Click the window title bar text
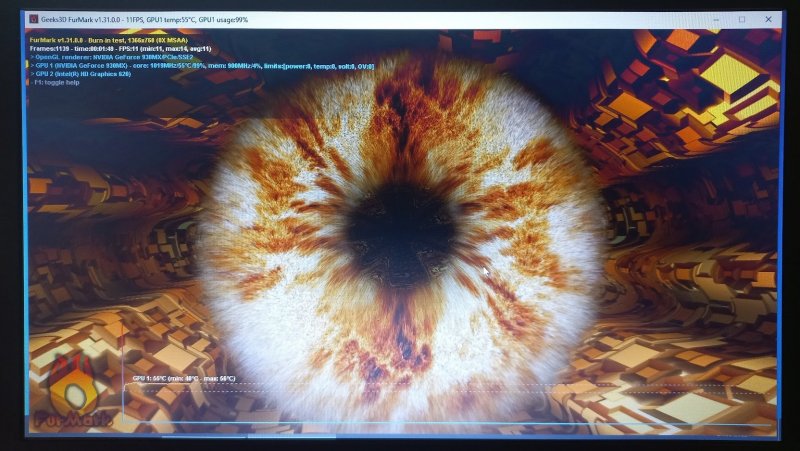The height and width of the screenshot is (451, 800). [145, 19]
